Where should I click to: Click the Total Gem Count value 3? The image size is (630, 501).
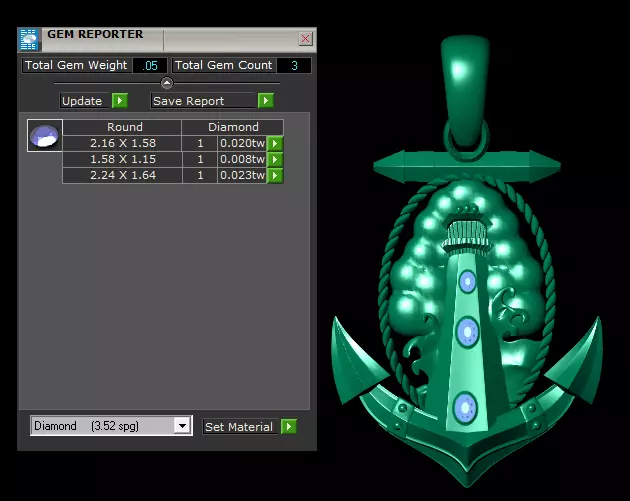pos(294,65)
